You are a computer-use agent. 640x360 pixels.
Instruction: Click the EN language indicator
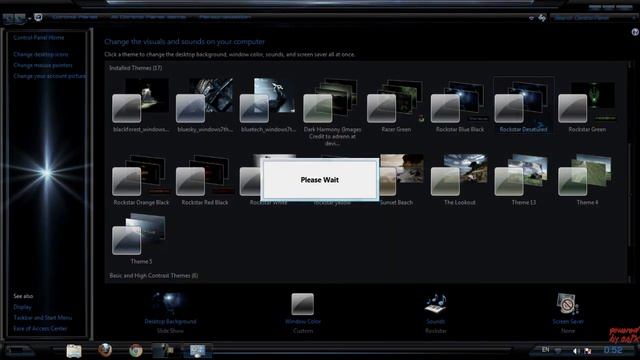[x=545, y=350]
